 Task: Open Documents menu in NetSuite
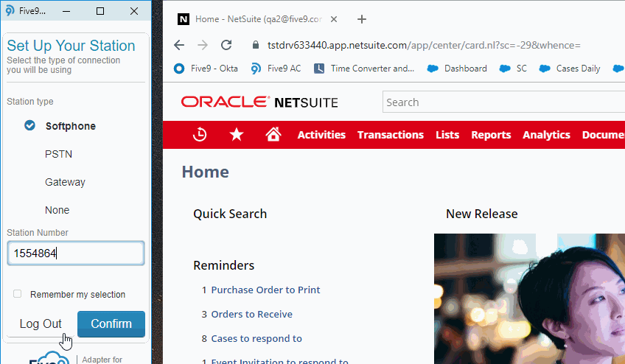pos(603,135)
